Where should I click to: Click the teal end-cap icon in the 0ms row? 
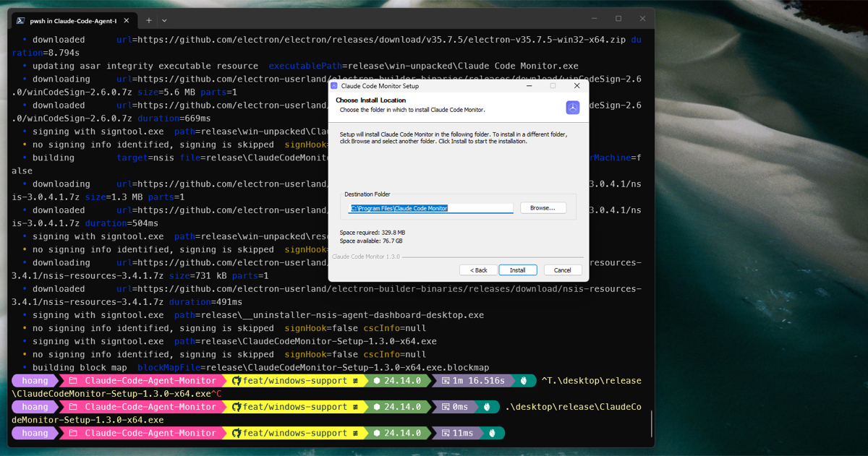(x=488, y=407)
